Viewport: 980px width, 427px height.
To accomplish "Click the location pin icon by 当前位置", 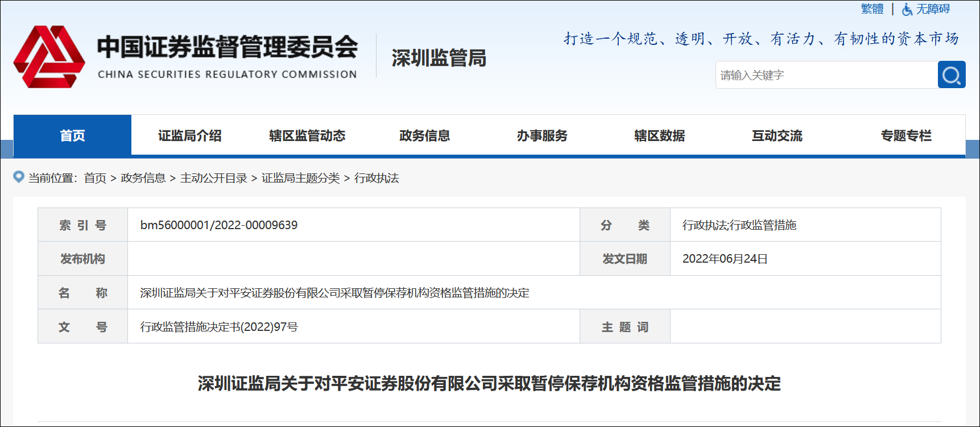I will coord(19,177).
